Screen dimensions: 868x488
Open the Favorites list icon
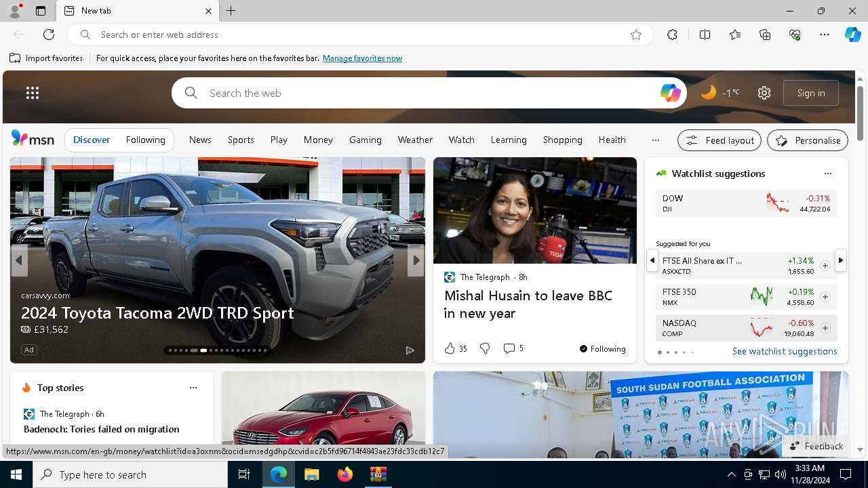(735, 35)
